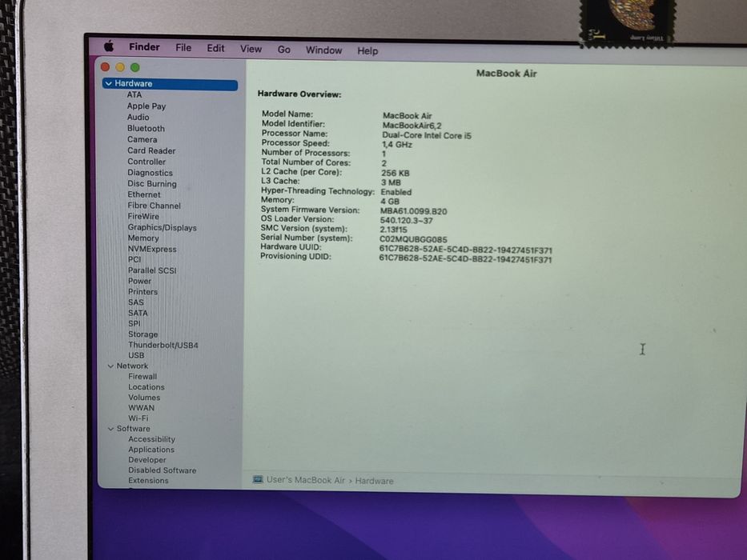Select USB in the sidebar
Image resolution: width=747 pixels, height=560 pixels.
coord(136,356)
